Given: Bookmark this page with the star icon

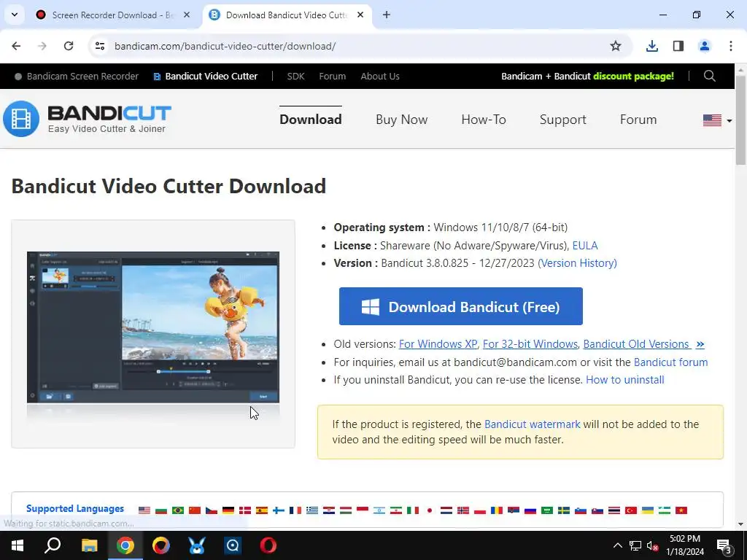Looking at the screenshot, I should pyautogui.click(x=616, y=46).
